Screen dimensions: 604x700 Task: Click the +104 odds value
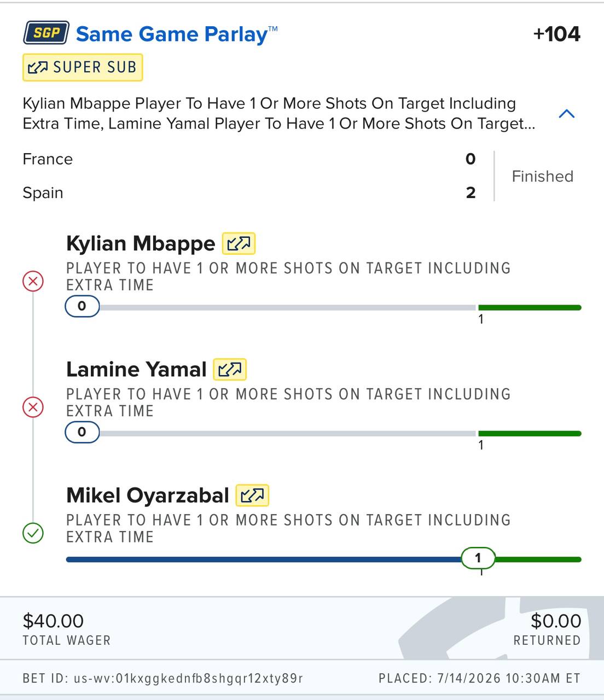(x=556, y=34)
